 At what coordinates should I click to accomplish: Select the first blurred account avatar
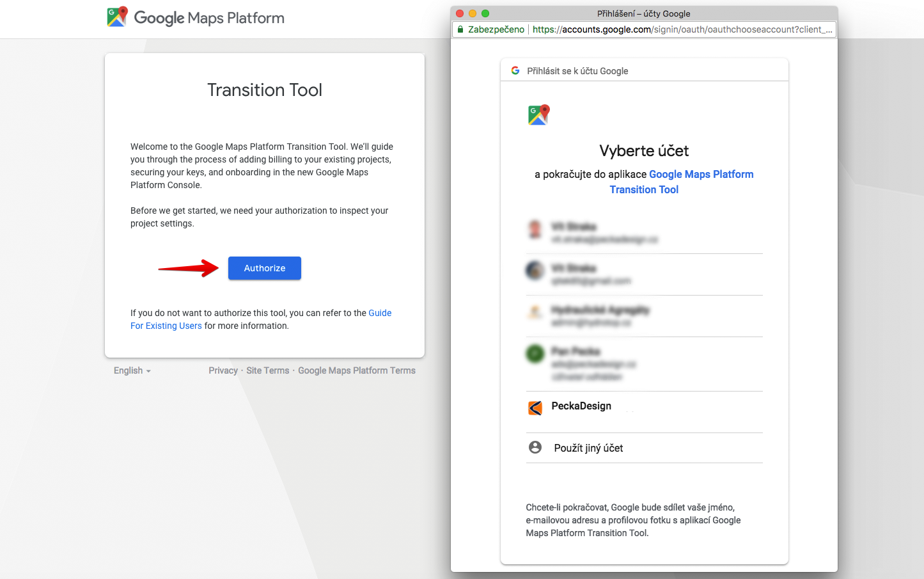(535, 229)
